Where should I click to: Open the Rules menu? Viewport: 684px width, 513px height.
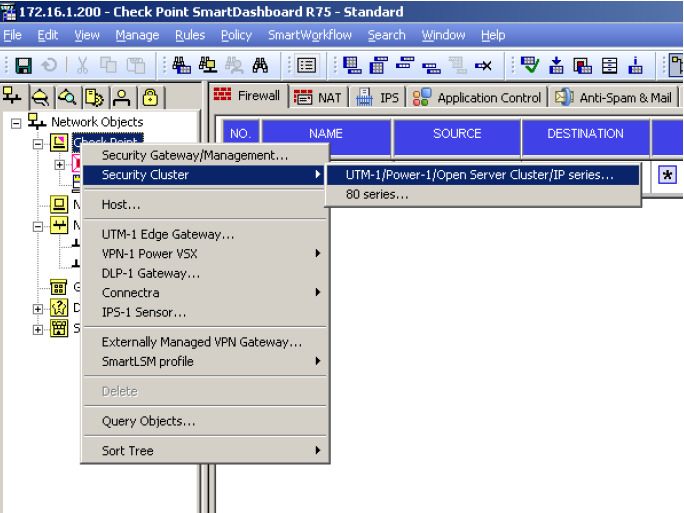point(190,35)
